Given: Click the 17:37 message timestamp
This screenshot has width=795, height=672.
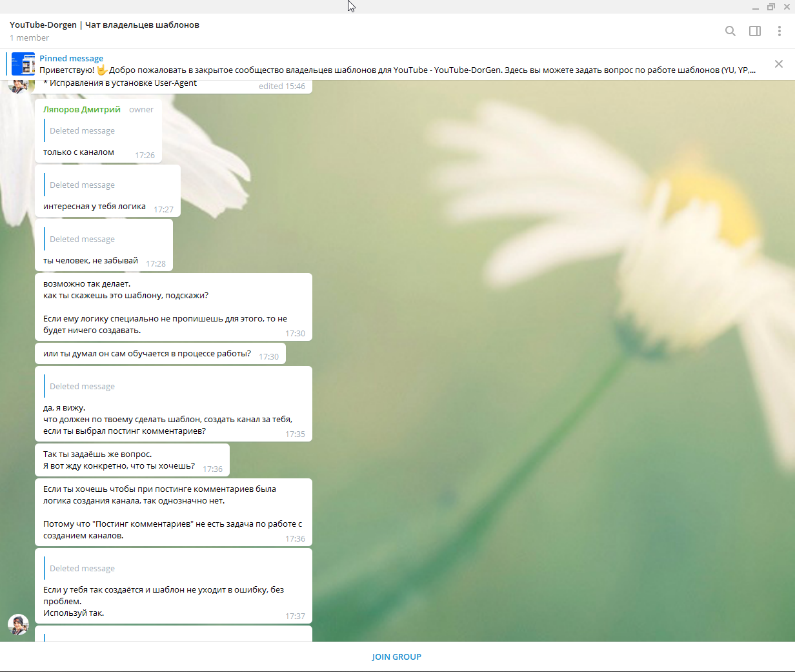Looking at the screenshot, I should (295, 616).
